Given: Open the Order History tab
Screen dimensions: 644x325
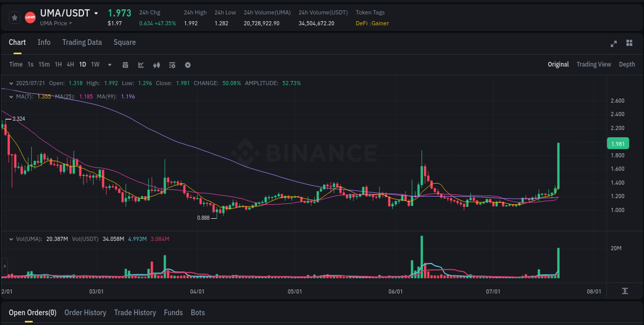Looking at the screenshot, I should click(x=85, y=313).
